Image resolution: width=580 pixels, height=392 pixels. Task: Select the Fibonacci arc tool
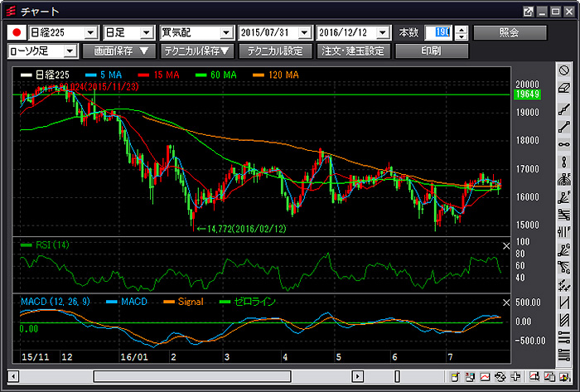(x=564, y=180)
